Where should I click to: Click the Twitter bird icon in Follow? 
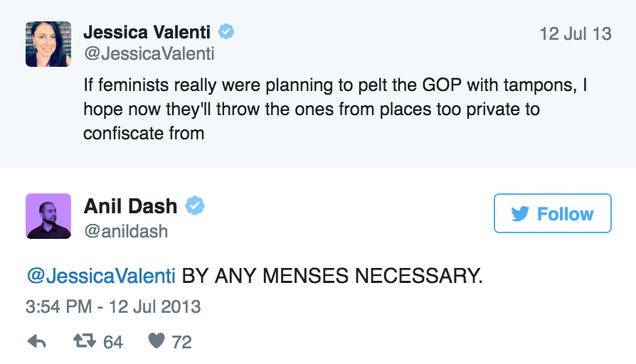coord(520,213)
